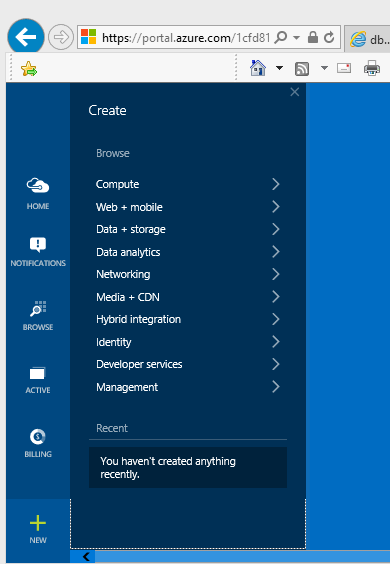Select the Networking category
Screen dimensions: 390x564
(x=188, y=274)
